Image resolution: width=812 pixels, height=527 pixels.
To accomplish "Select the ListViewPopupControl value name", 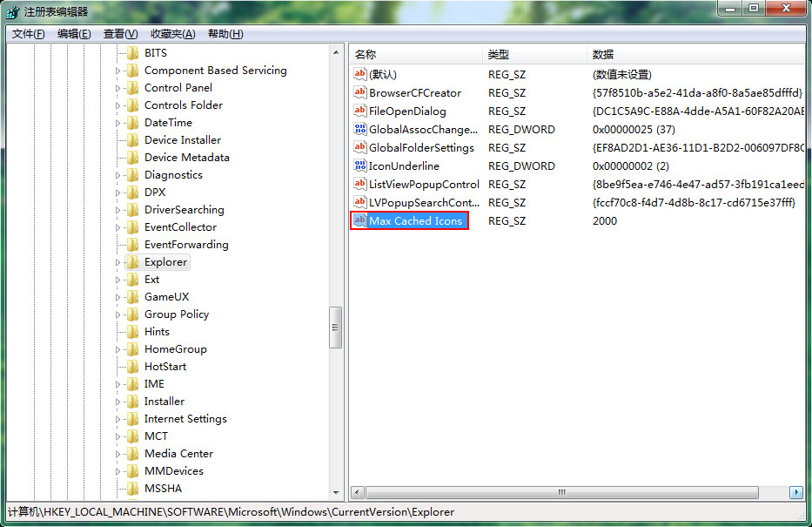I will [x=424, y=184].
